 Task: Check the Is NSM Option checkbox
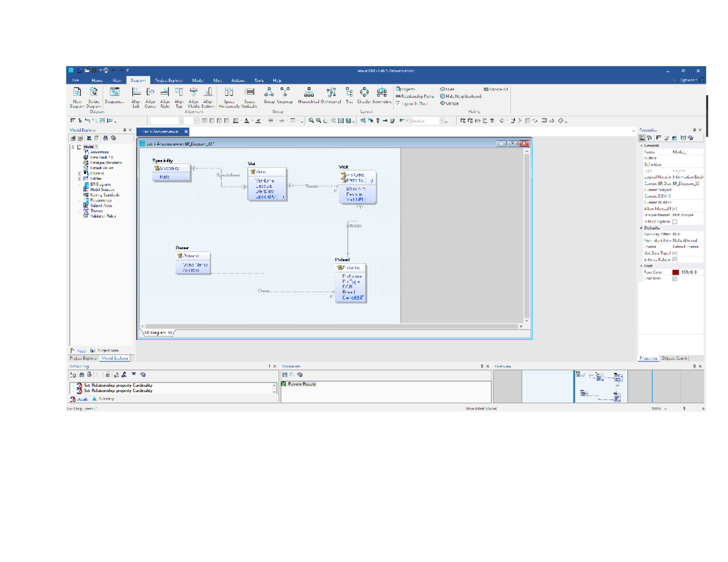(675, 222)
